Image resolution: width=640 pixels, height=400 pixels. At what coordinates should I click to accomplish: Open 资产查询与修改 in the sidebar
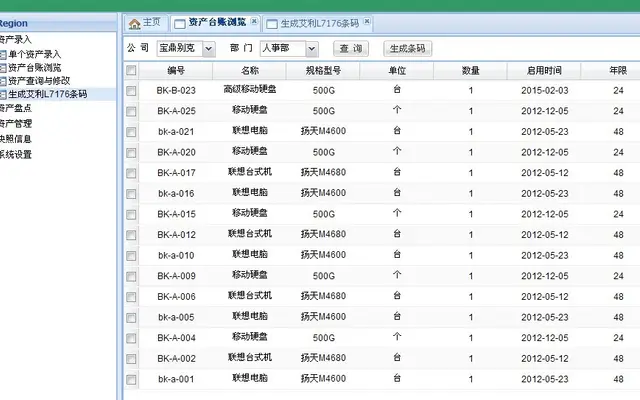tap(39, 81)
